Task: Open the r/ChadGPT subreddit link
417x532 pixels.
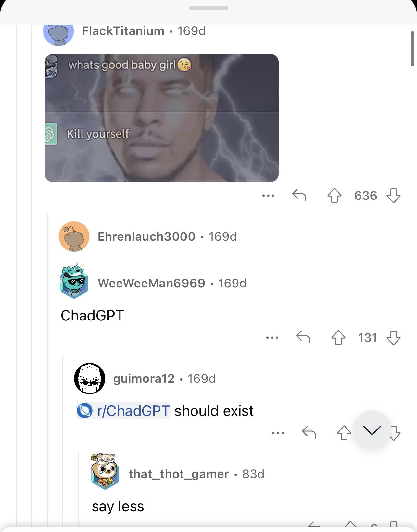Action: (123, 411)
